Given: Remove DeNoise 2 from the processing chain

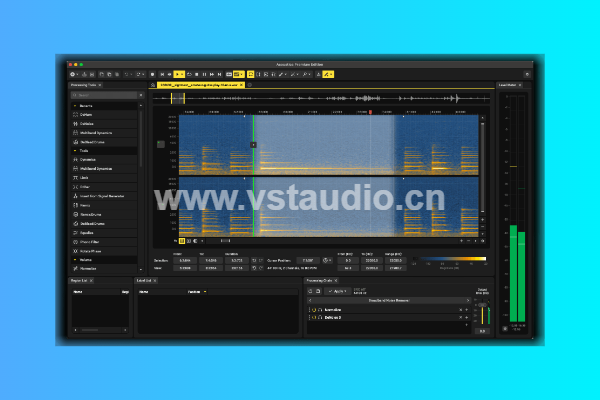Looking at the screenshot, I should (x=460, y=318).
